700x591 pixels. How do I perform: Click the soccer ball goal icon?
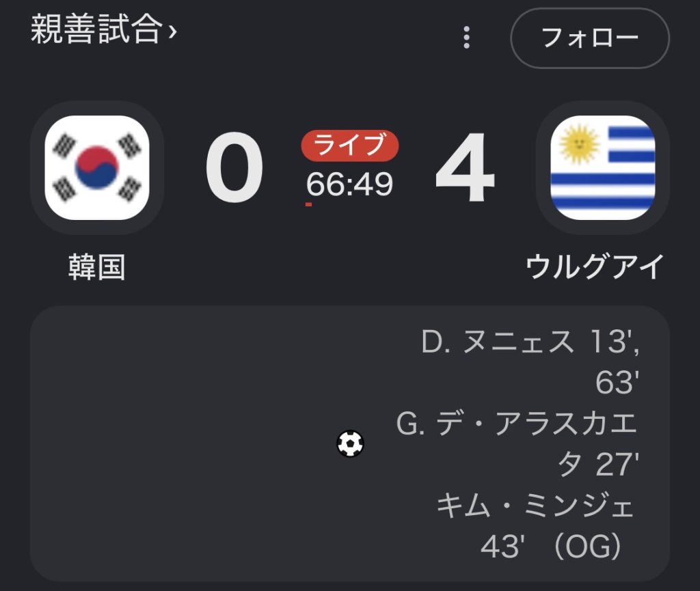pyautogui.click(x=350, y=443)
